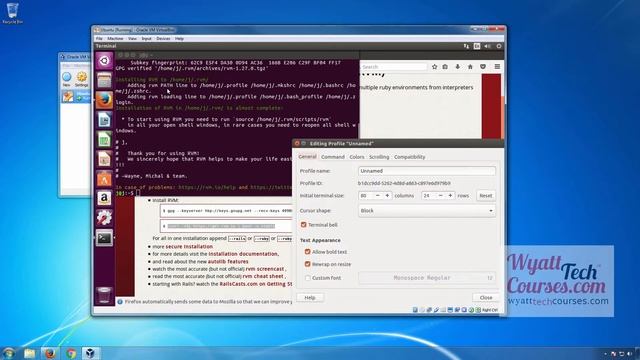Open Firefox downloads arrow icon
This screenshot has height=360, width=640.
point(458,67)
